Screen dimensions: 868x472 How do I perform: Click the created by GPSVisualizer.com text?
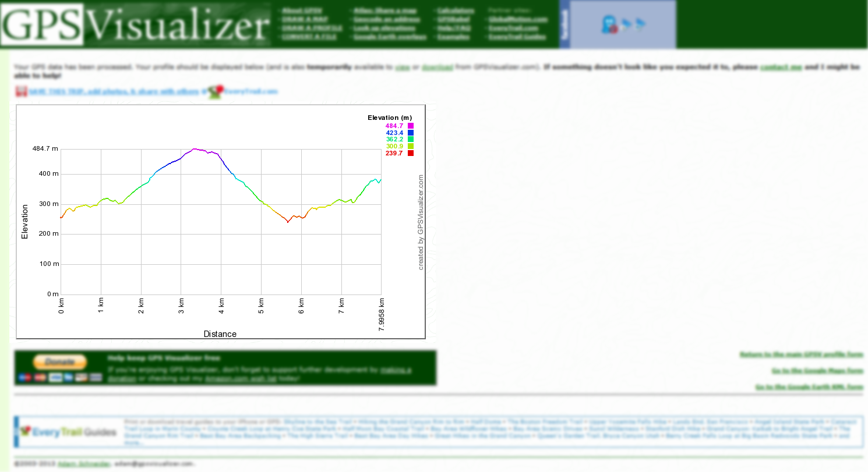(421, 222)
